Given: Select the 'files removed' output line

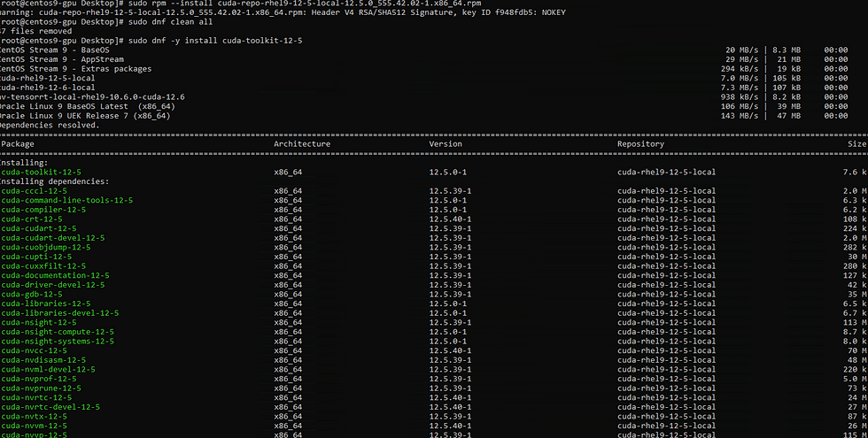Looking at the screenshot, I should 36,32.
